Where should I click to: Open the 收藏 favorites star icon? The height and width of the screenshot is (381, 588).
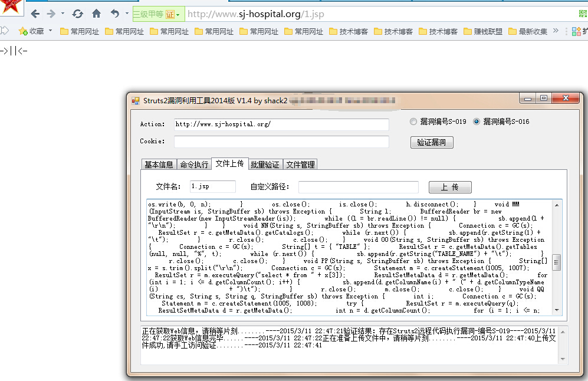23,31
